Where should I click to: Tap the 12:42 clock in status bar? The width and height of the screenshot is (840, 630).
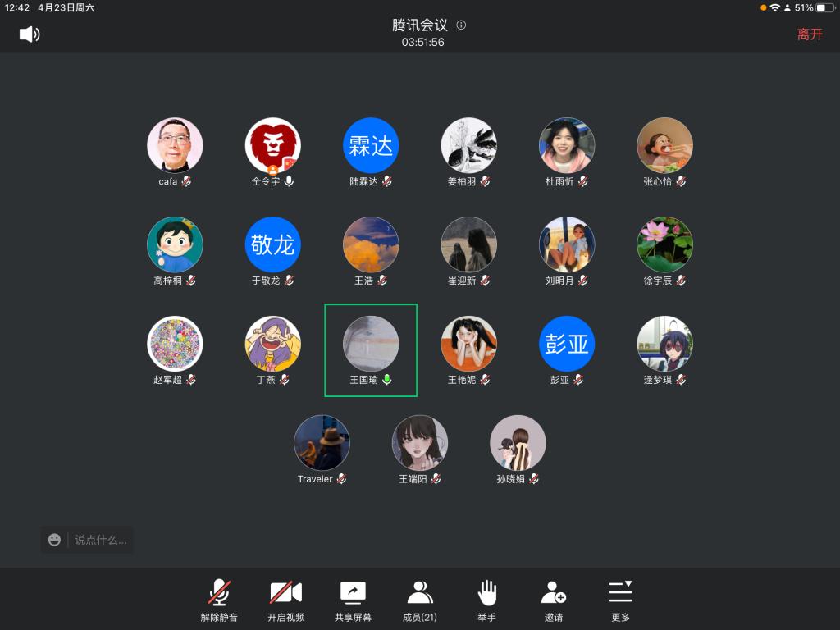point(17,7)
